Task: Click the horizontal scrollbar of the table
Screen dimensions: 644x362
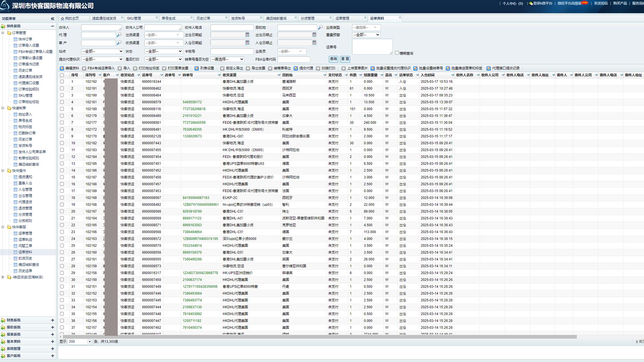Action: pos(320,337)
